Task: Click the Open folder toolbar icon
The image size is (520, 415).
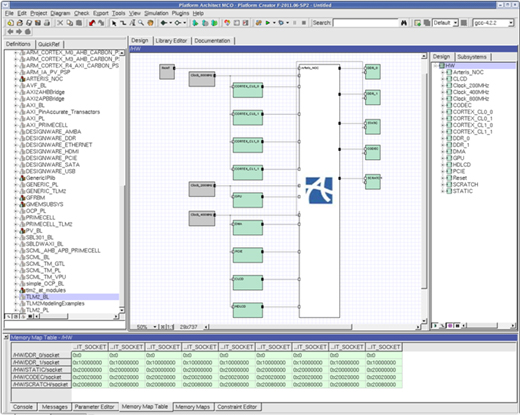Action: (x=20, y=23)
